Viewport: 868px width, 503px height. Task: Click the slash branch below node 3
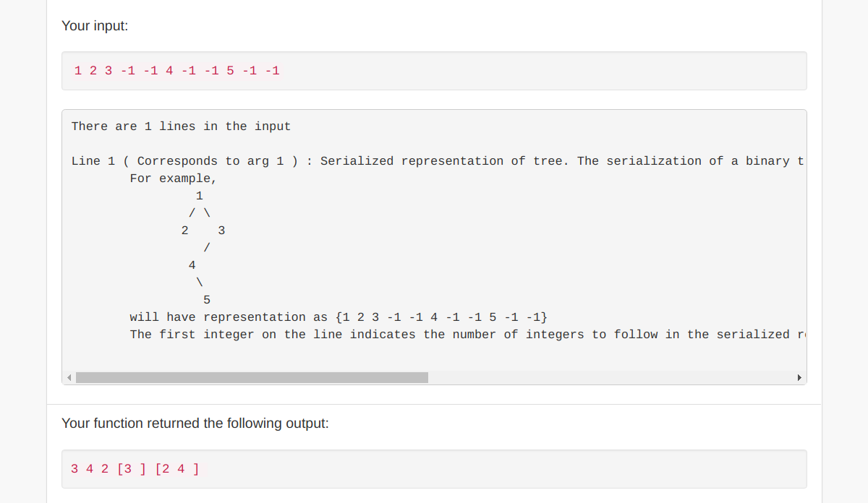207,248
